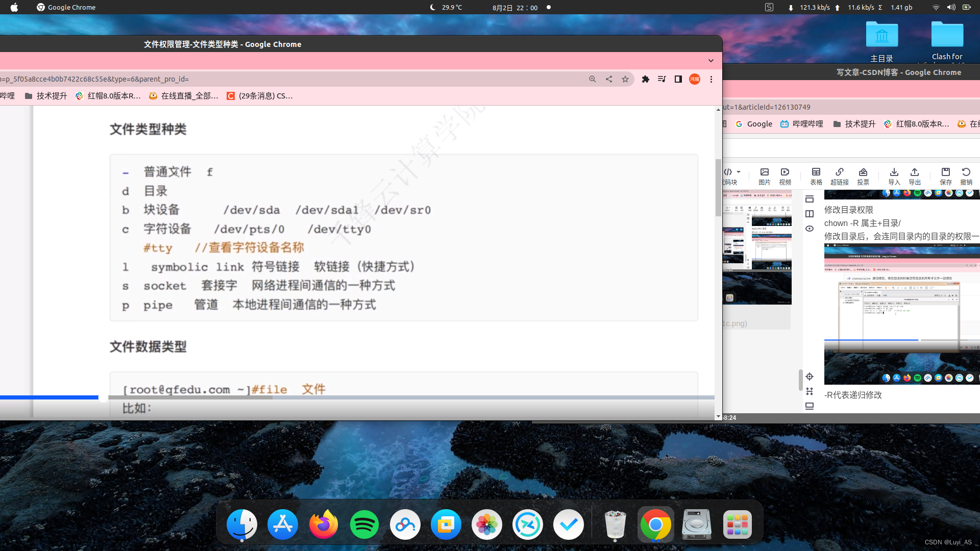Image resolution: width=980 pixels, height=551 pixels.
Task: Insert a table with 表格 in CSDN editor
Action: 816,177
